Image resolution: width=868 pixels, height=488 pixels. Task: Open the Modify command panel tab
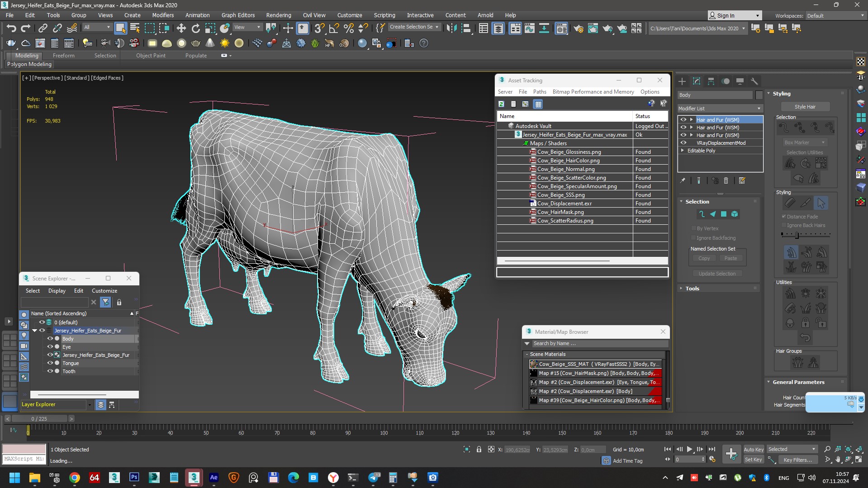tap(697, 81)
